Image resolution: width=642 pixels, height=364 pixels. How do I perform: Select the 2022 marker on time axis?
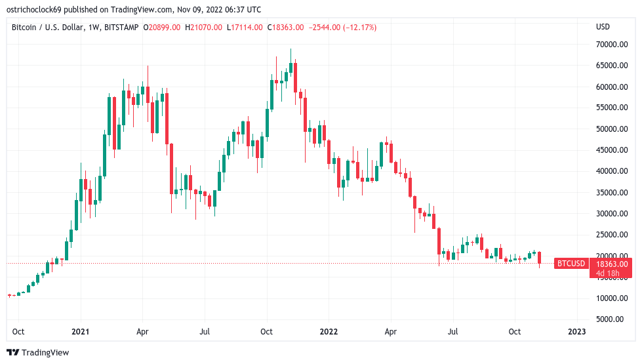329,332
